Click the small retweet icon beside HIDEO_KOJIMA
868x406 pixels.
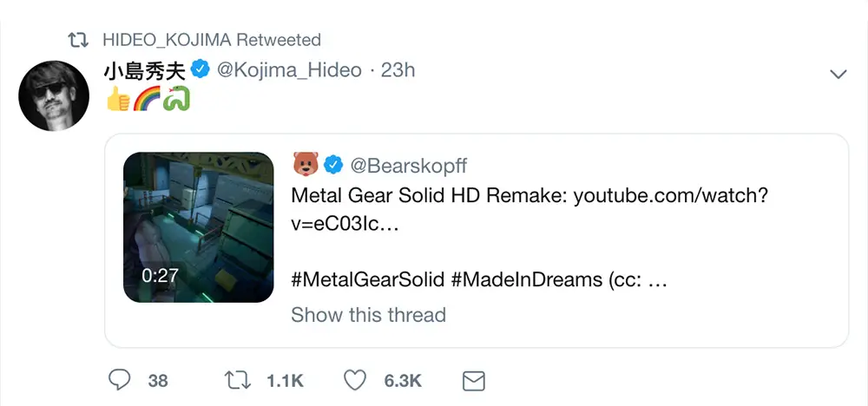coord(80,40)
